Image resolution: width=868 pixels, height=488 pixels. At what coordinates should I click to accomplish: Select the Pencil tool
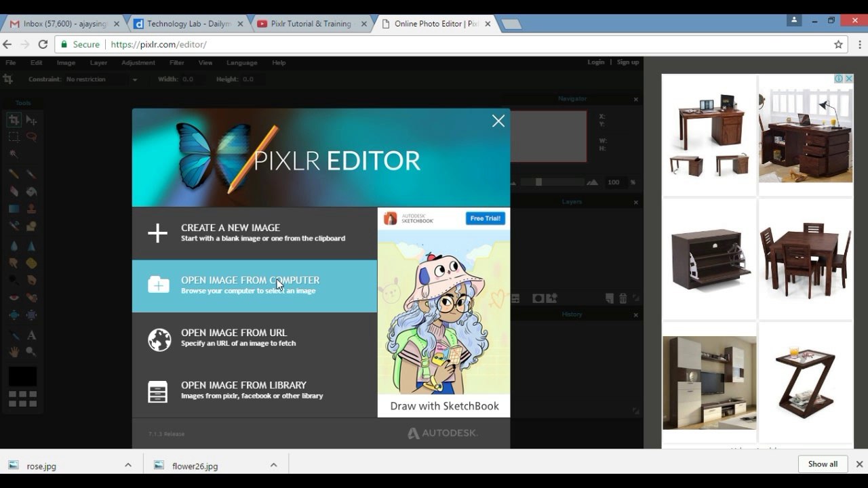[14, 174]
